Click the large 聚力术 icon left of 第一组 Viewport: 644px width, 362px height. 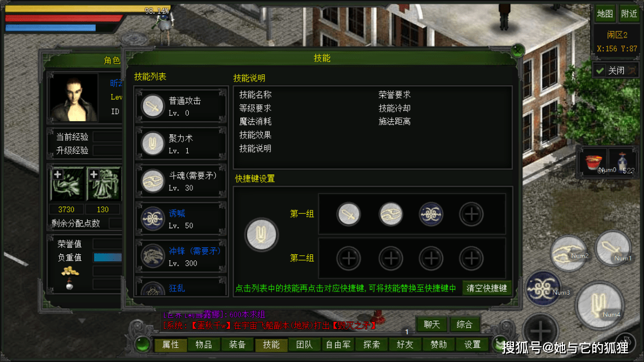tap(261, 235)
